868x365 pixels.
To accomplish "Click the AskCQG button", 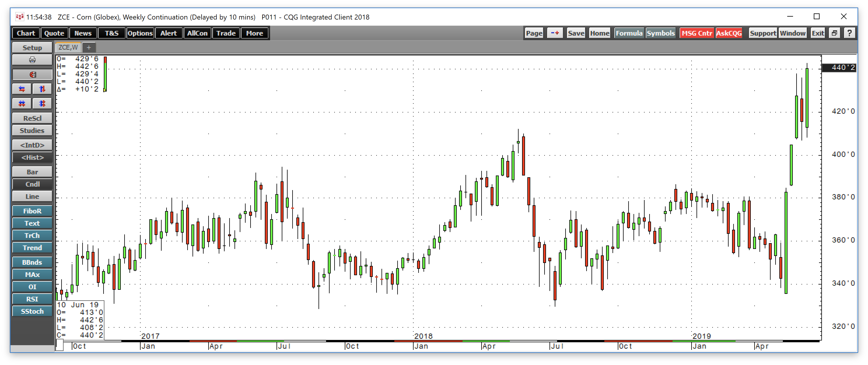I will [729, 33].
